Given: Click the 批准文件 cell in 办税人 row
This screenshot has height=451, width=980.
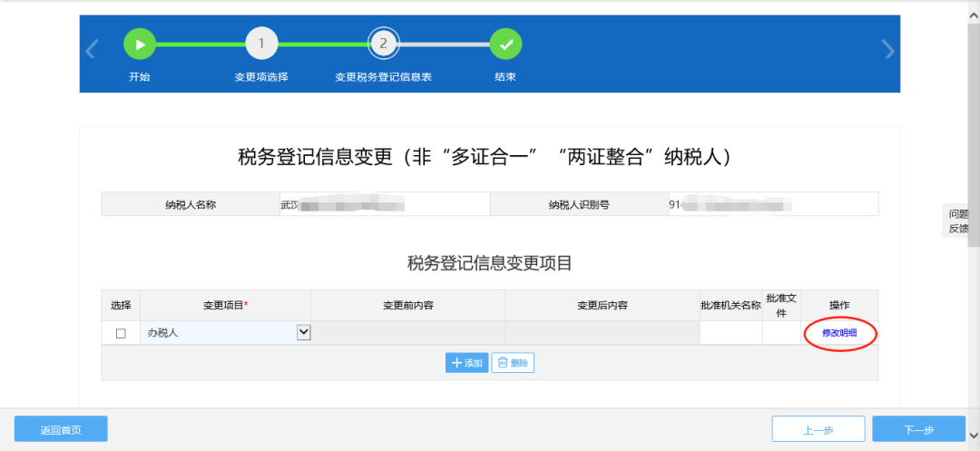Looking at the screenshot, I should tap(781, 333).
